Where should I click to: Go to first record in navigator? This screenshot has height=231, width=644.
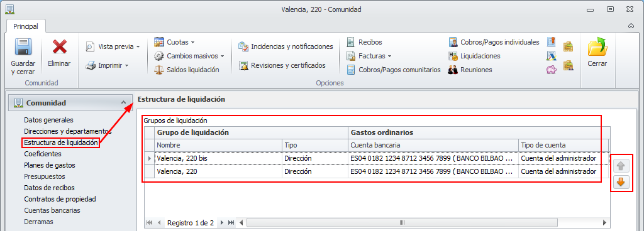pos(150,223)
